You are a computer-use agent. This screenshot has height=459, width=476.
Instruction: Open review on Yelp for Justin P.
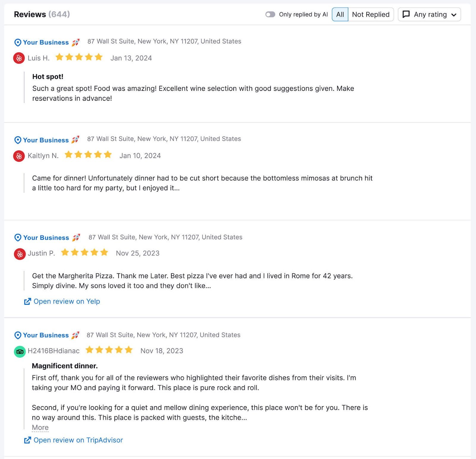coord(67,301)
